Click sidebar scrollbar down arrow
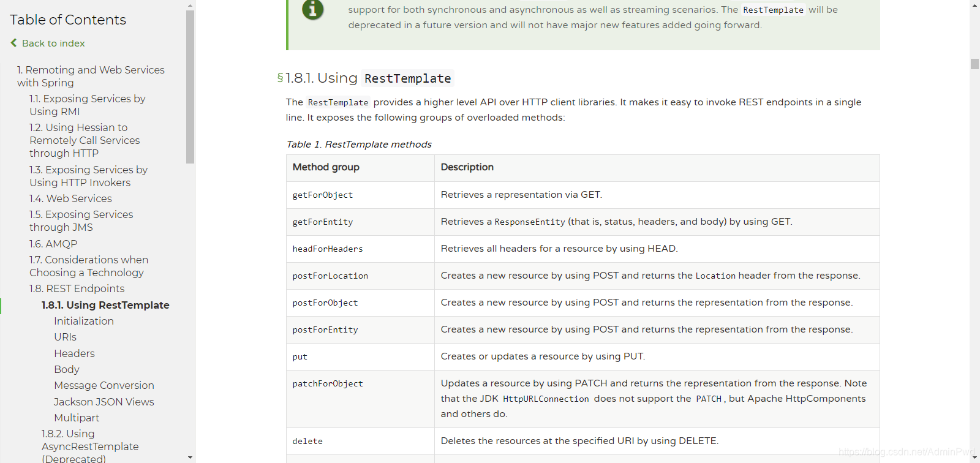980x463 pixels. click(190, 457)
